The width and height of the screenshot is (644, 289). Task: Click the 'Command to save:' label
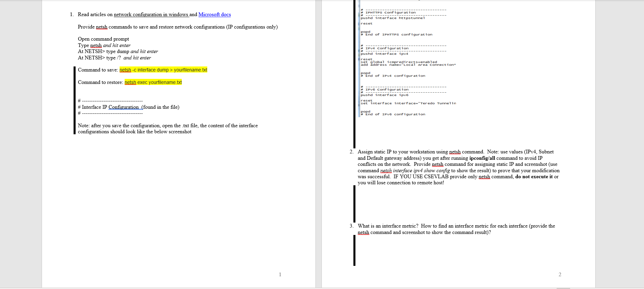click(x=98, y=70)
